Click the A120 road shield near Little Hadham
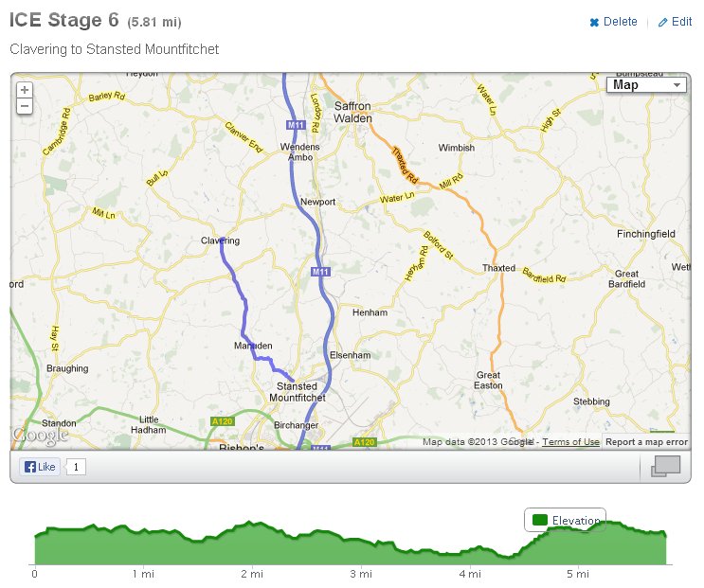Screen dimensions: 704x588 pos(221,420)
